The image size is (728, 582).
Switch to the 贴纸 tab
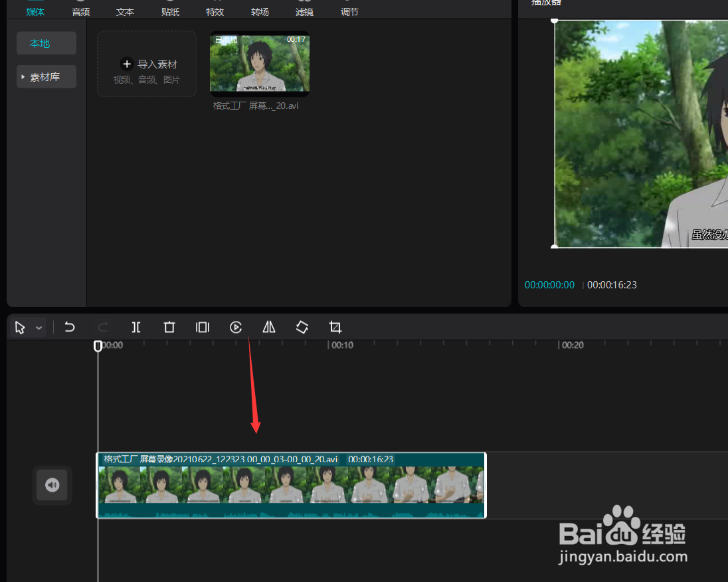coord(171,11)
